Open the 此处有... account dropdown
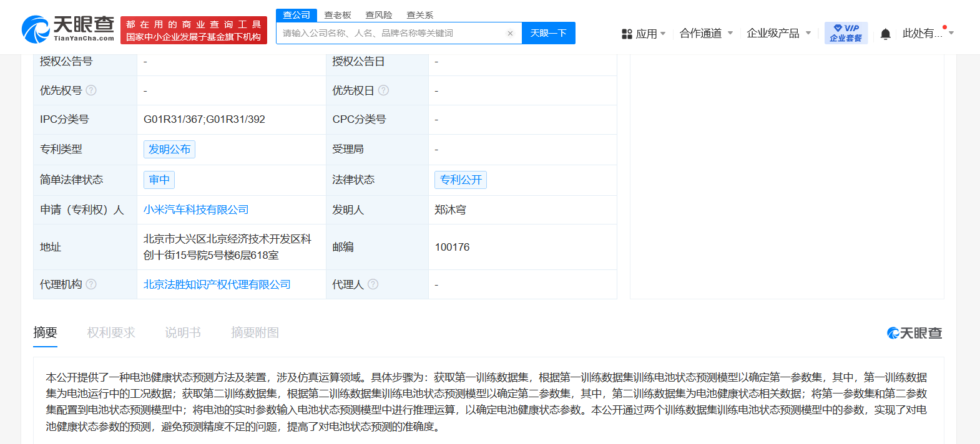Viewport: 980px width, 444px height. click(x=928, y=33)
